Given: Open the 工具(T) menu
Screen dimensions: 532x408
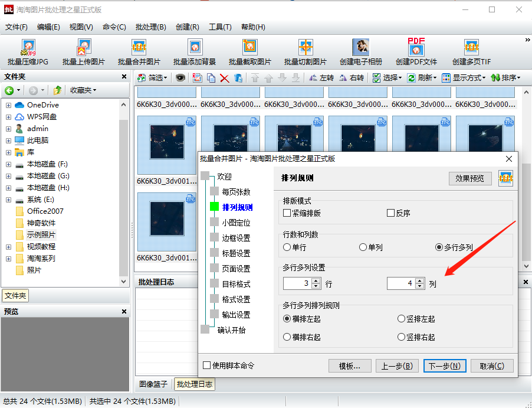Looking at the screenshot, I should [x=220, y=27].
